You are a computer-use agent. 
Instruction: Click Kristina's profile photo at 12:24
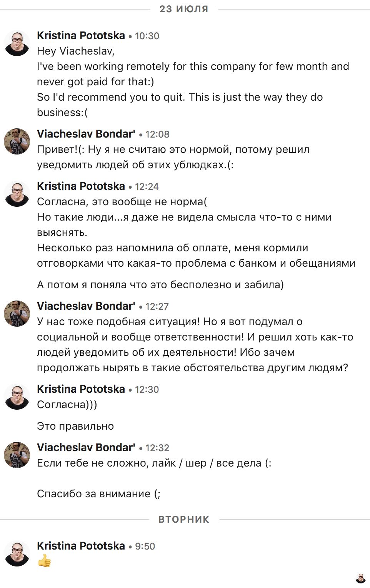(x=17, y=194)
